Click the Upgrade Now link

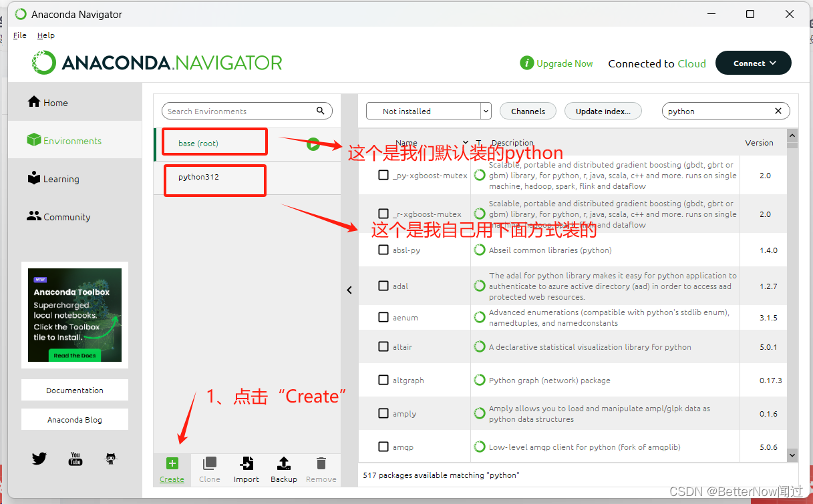pos(564,63)
